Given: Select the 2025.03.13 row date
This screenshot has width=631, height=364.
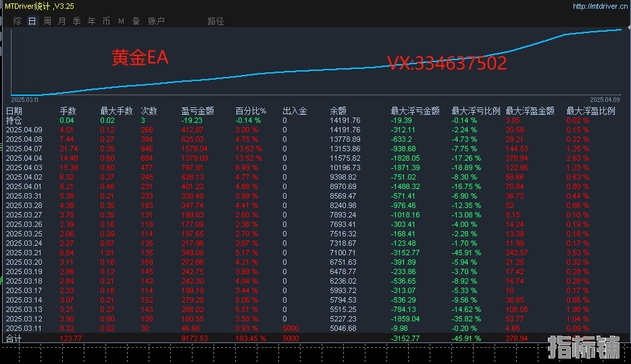Looking at the screenshot, I should pos(24,309).
